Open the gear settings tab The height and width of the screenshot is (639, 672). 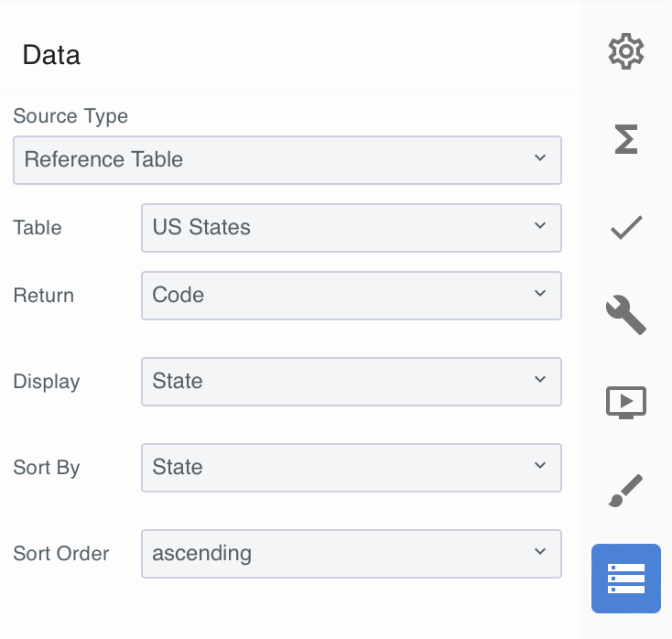pos(626,51)
